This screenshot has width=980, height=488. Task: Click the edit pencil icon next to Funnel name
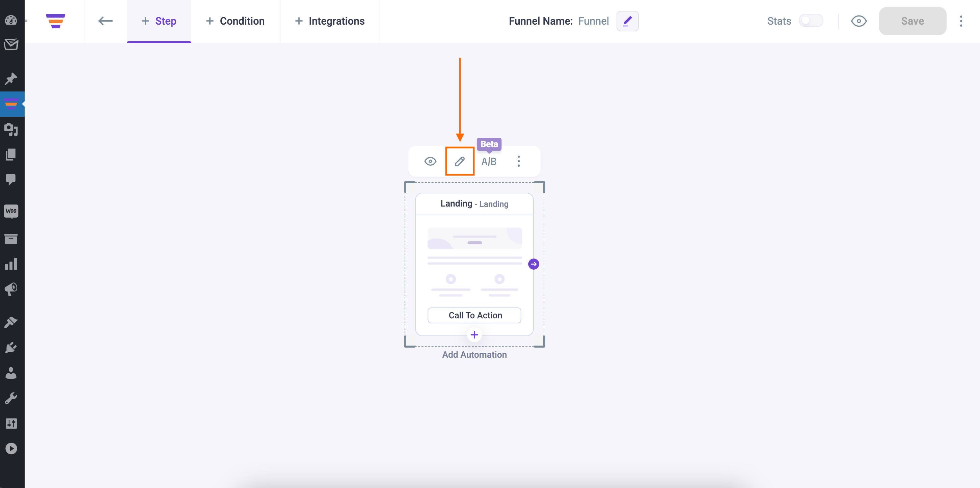(627, 21)
